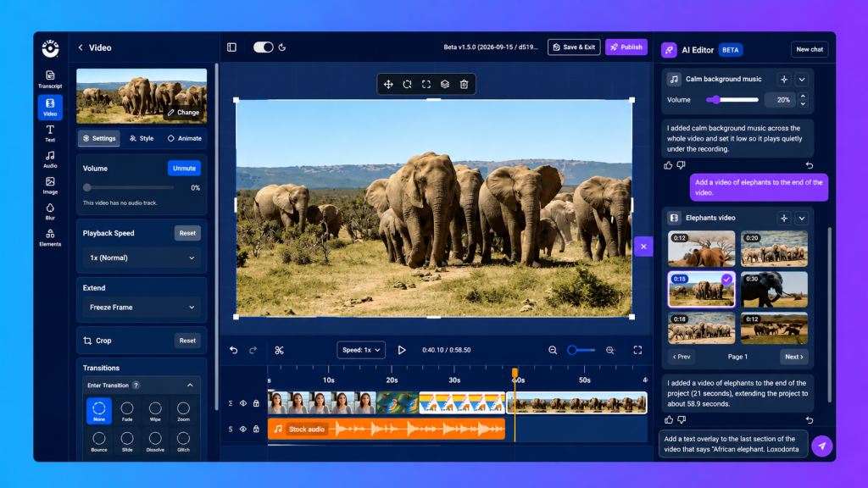Click the AI chat message input field
Viewport: 868px width, 488px height.
[x=733, y=444]
